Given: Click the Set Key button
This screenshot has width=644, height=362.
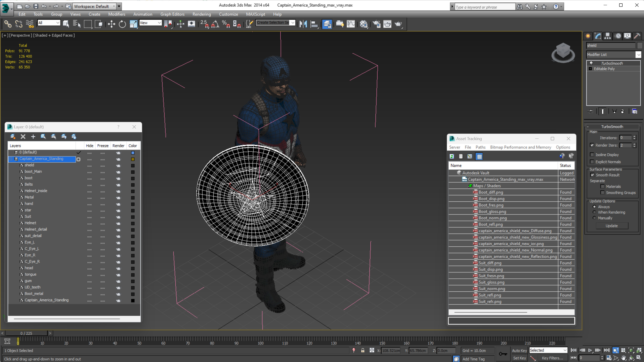Looking at the screenshot, I should pyautogui.click(x=519, y=358).
